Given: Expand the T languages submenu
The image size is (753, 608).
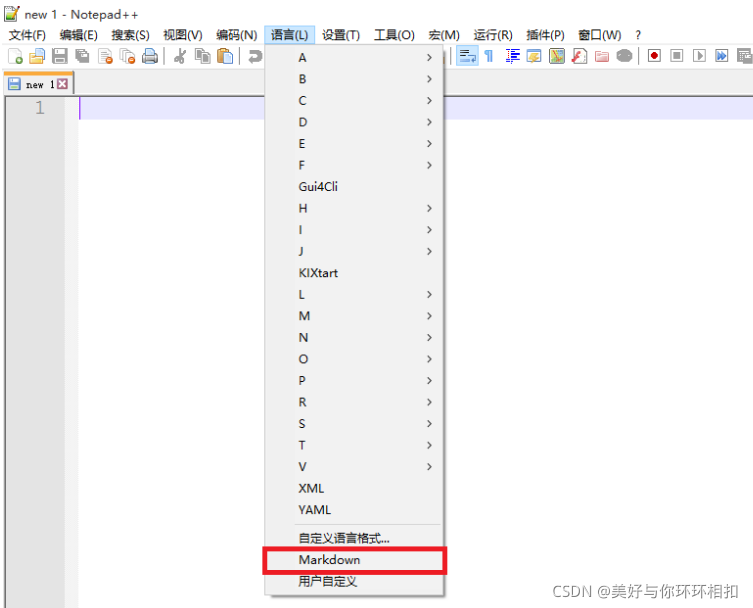Looking at the screenshot, I should (x=354, y=445).
